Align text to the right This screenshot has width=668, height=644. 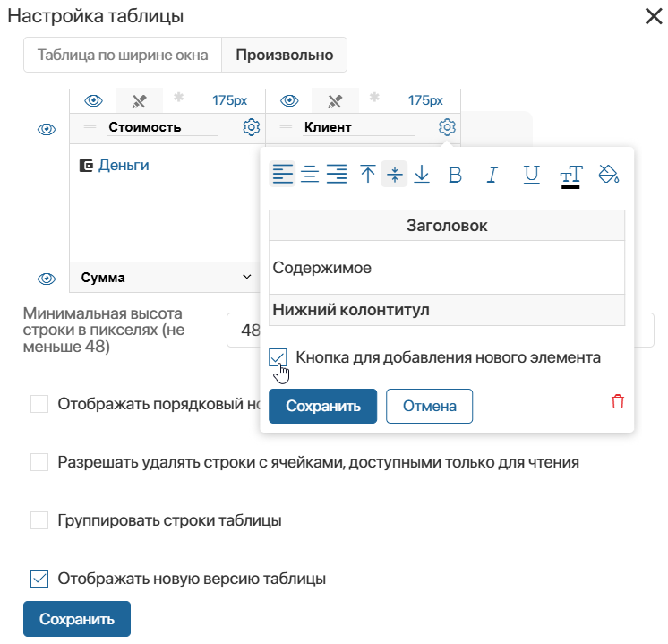tap(337, 175)
